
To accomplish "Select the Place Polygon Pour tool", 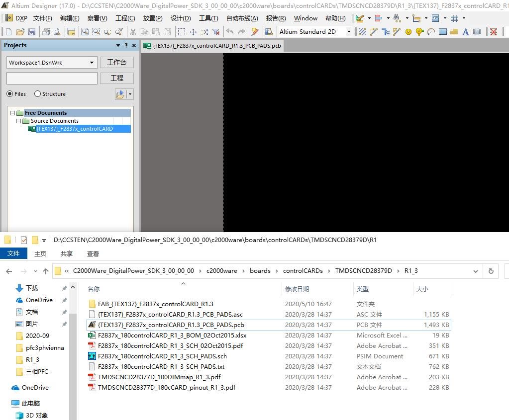I will (454, 31).
